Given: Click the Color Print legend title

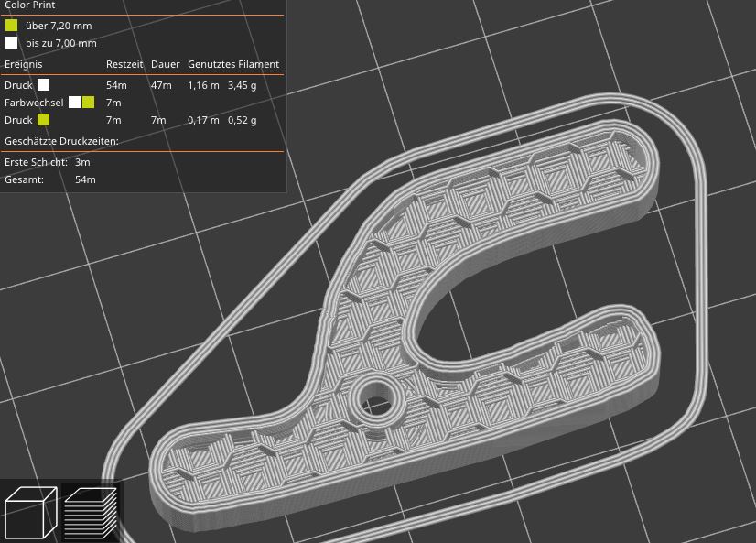Looking at the screenshot, I should point(30,5).
